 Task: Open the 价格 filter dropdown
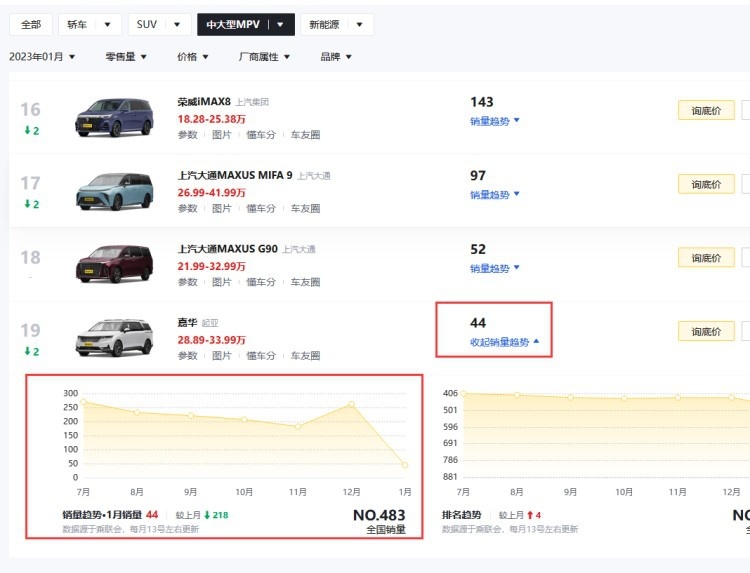[x=192, y=57]
